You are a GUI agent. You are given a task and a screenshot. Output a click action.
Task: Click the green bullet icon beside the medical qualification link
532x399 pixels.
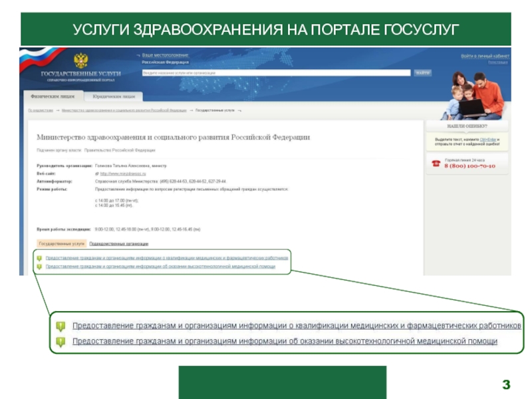pyautogui.click(x=39, y=259)
